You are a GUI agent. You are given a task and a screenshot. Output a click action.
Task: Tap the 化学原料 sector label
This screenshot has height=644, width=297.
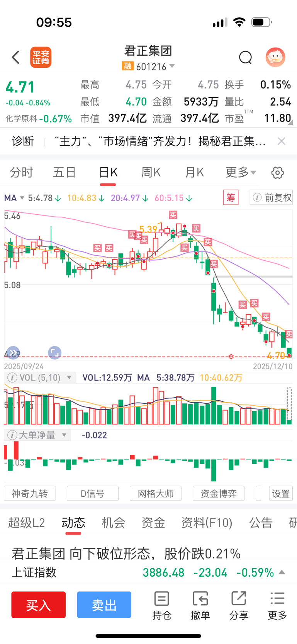pyautogui.click(x=21, y=119)
